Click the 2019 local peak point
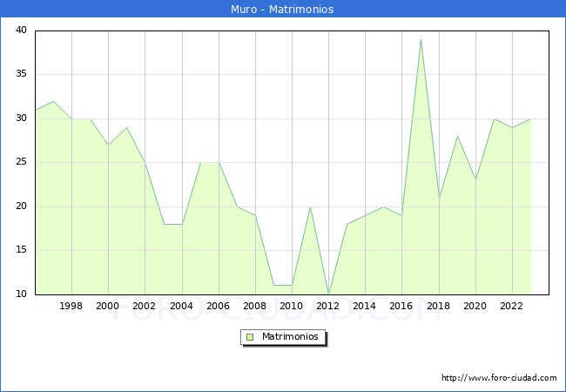This screenshot has width=566, height=392. click(x=457, y=136)
